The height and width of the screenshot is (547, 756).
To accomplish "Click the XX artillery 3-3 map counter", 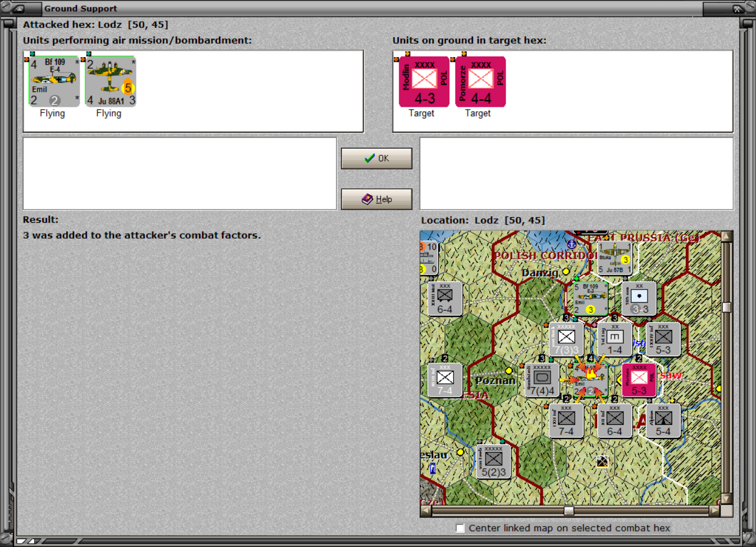I will (639, 299).
